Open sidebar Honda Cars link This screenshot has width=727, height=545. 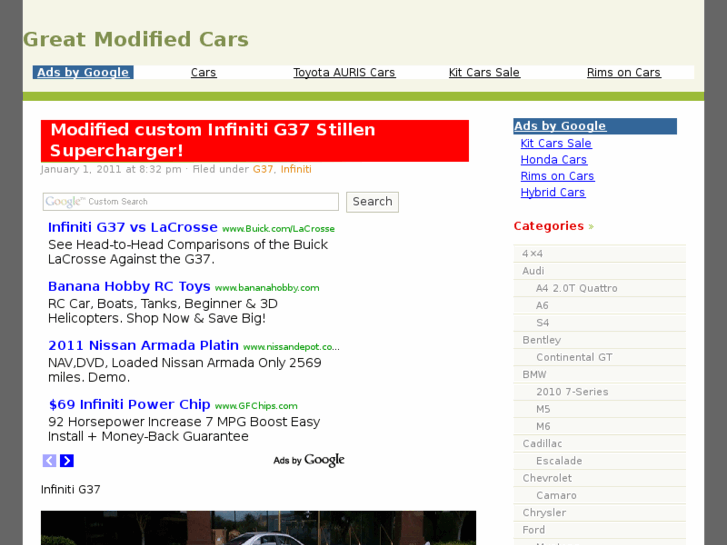(x=554, y=160)
